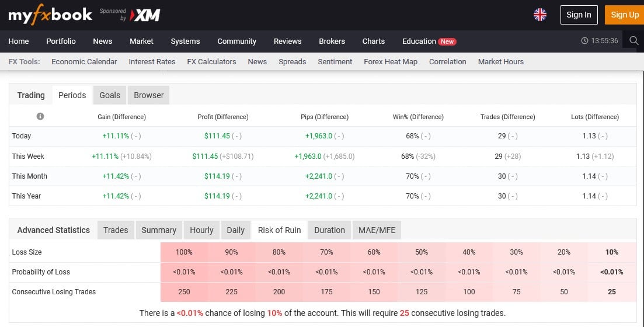Select the 100% loss size cell
Image resolution: width=644 pixels, height=327 pixels.
(x=184, y=252)
